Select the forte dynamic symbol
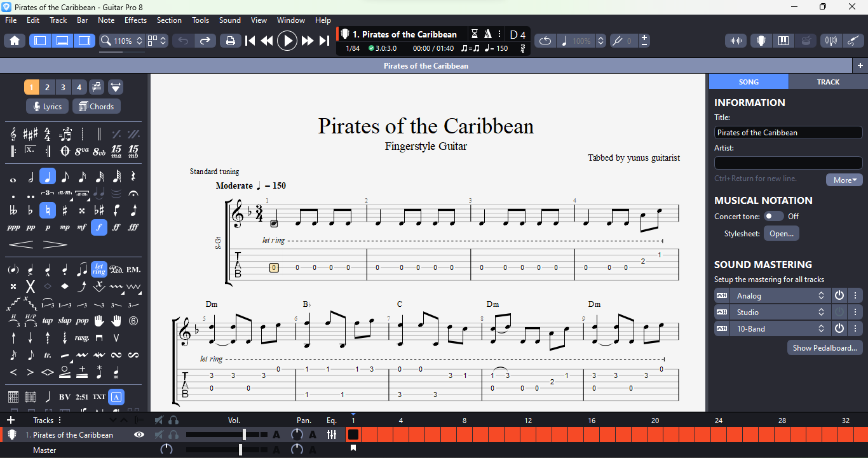Image resolution: width=868 pixels, height=458 pixels. tap(99, 227)
